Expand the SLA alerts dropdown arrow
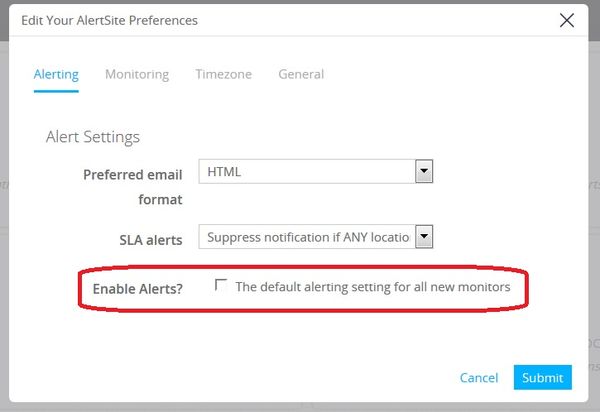 [424, 237]
